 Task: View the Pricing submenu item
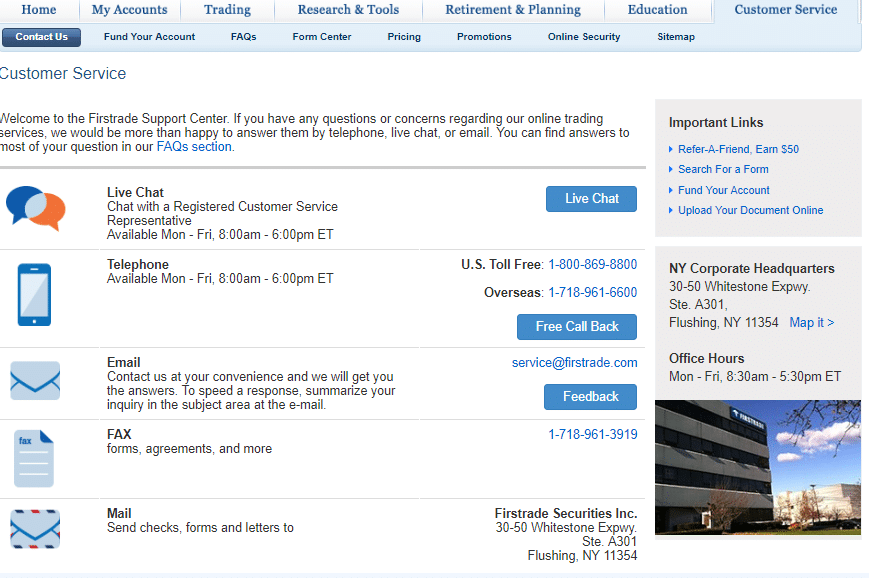click(404, 37)
